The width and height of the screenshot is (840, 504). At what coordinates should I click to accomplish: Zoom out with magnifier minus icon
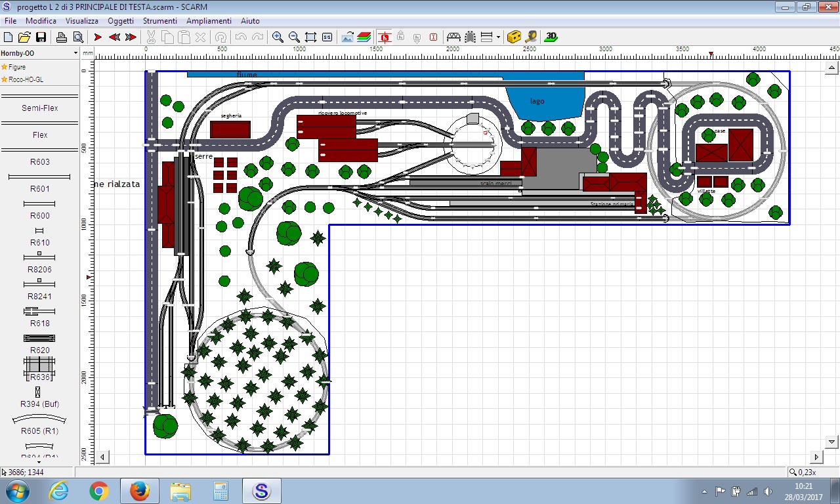pos(294,37)
